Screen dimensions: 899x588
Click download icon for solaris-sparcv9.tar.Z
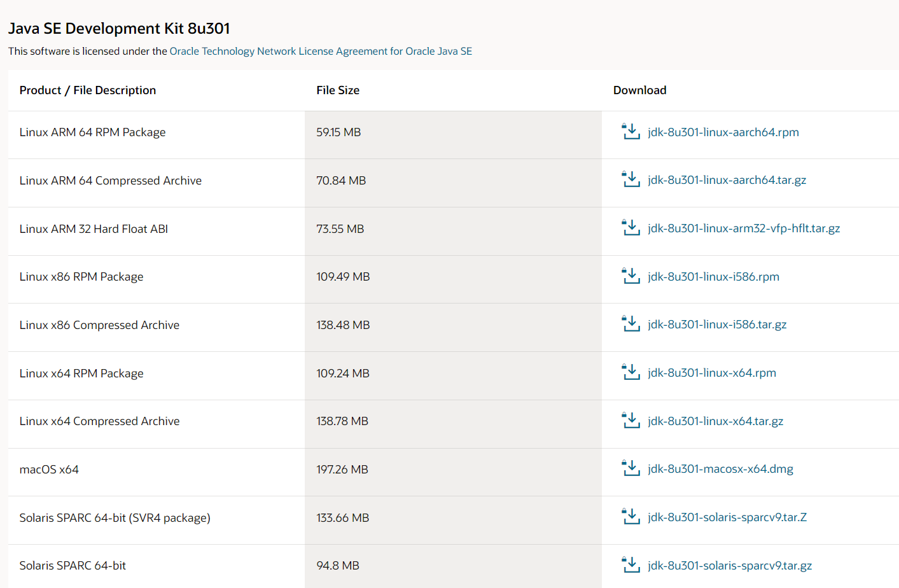(x=631, y=517)
